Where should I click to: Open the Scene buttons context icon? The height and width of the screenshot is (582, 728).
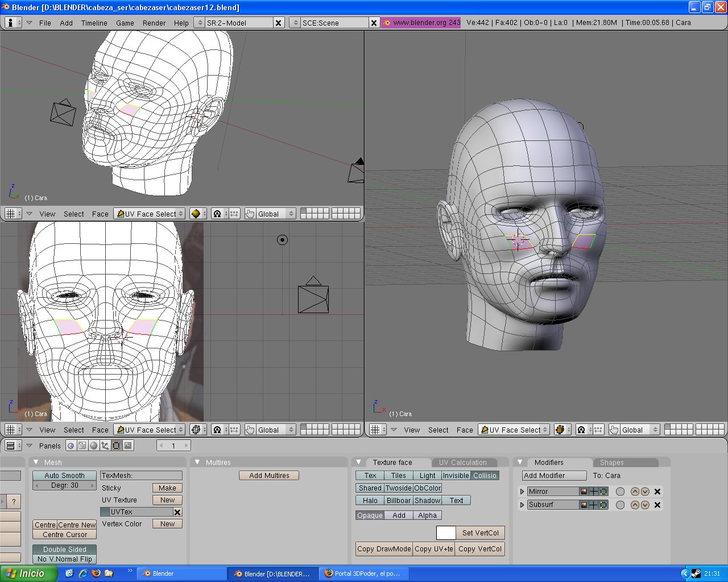128,446
